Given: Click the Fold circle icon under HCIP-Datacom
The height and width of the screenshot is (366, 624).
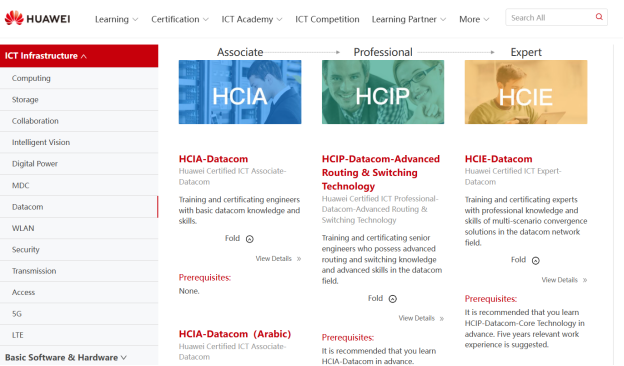Looking at the screenshot, I should click(x=393, y=299).
